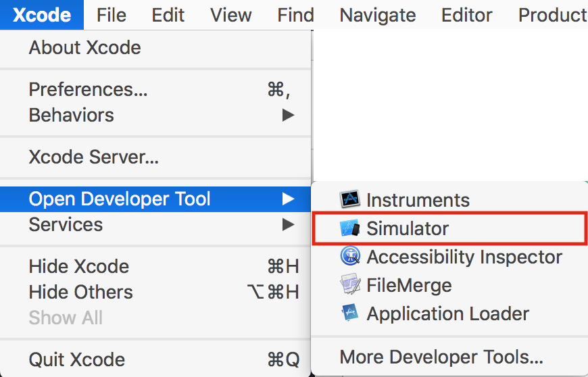Open the Xcode application menu
The image size is (588, 377).
point(42,15)
